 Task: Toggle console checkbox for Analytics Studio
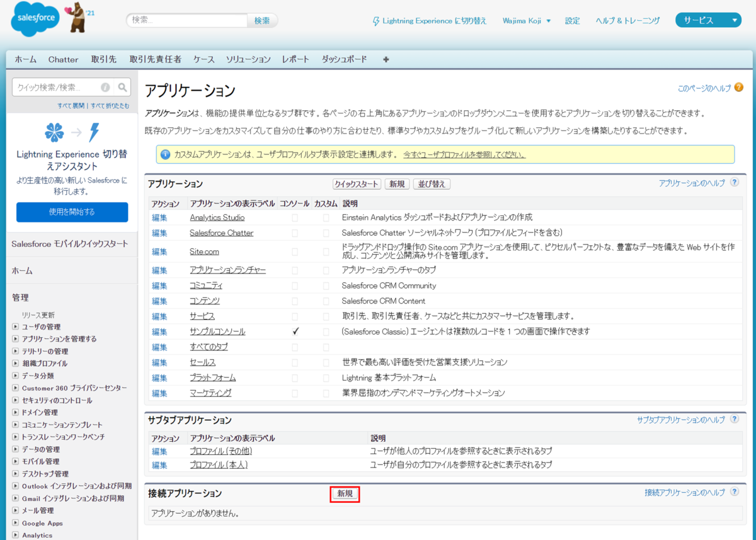click(294, 217)
